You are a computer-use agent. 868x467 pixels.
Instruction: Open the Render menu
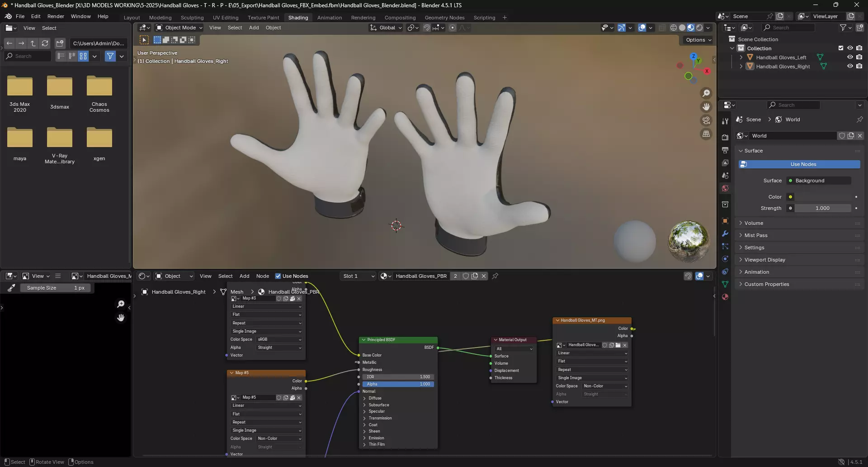pyautogui.click(x=56, y=16)
